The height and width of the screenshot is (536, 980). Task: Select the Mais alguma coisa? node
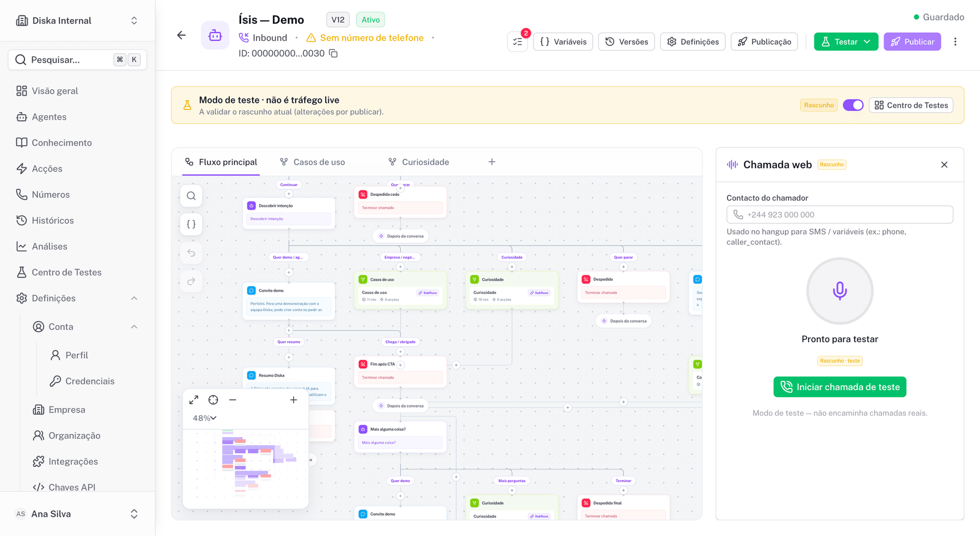click(400, 437)
